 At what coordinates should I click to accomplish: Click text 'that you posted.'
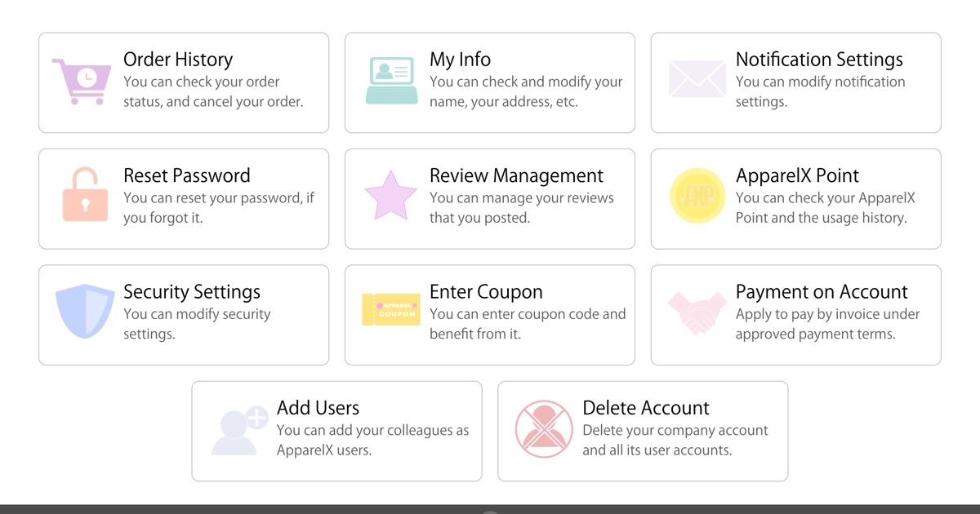(480, 218)
